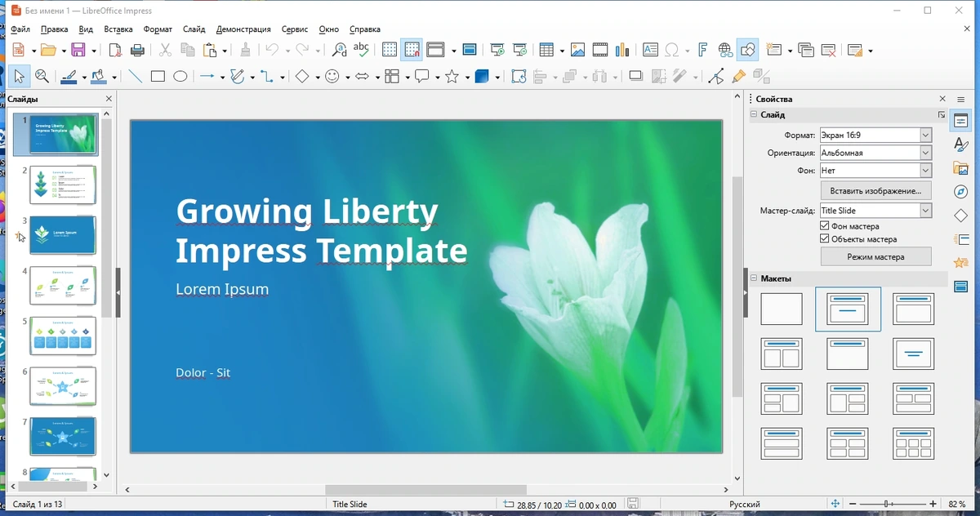Click the status bar zoom slider
This screenshot has height=516, width=980.
[889, 505]
